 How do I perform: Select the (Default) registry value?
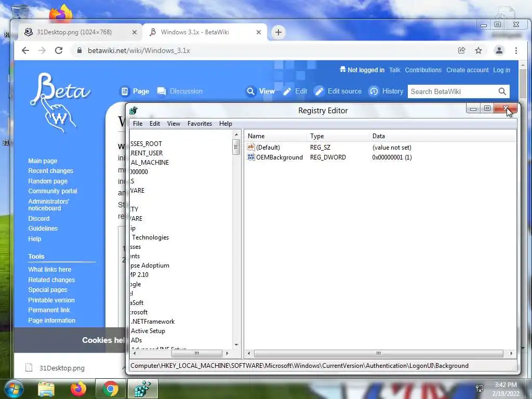268,147
